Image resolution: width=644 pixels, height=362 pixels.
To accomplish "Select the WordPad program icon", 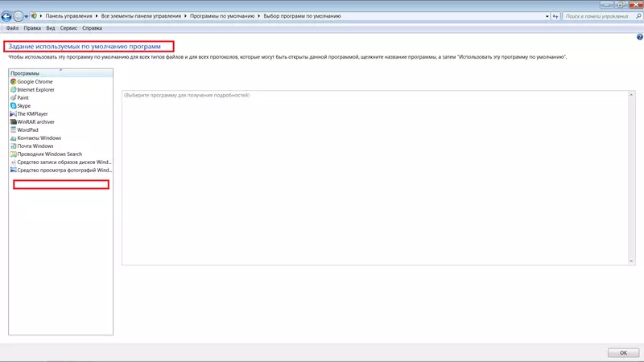I will (x=13, y=130).
